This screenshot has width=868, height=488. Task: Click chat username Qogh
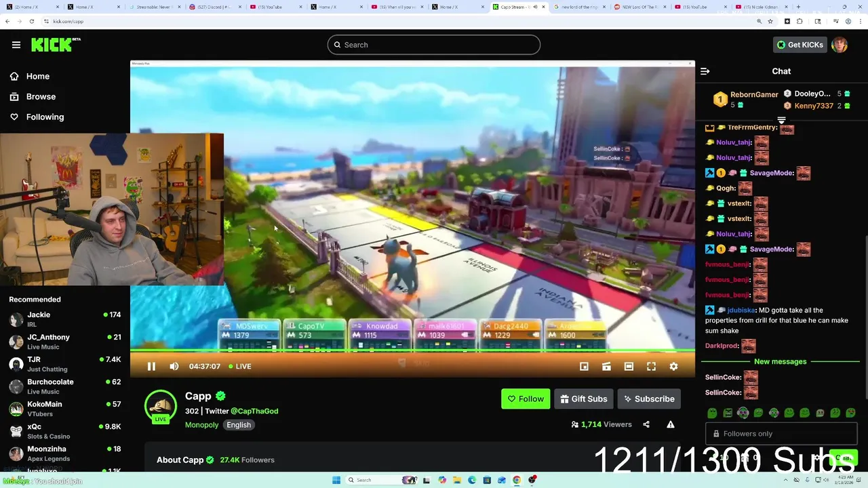[726, 188]
